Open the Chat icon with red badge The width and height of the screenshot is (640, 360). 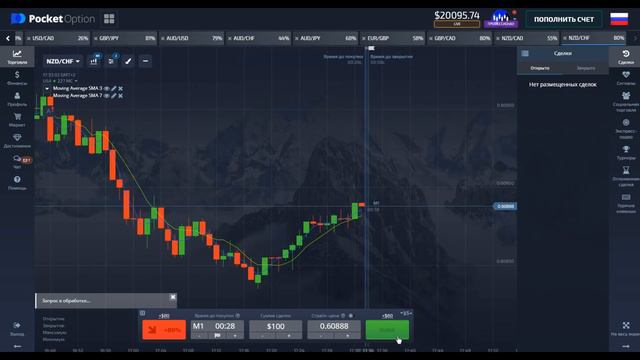(x=17, y=162)
